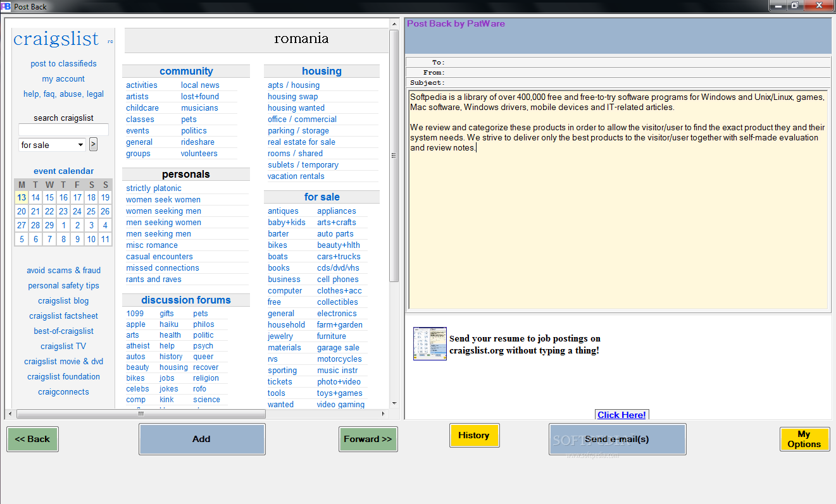Open 'post to classifieds' link
836x504 pixels.
(63, 63)
